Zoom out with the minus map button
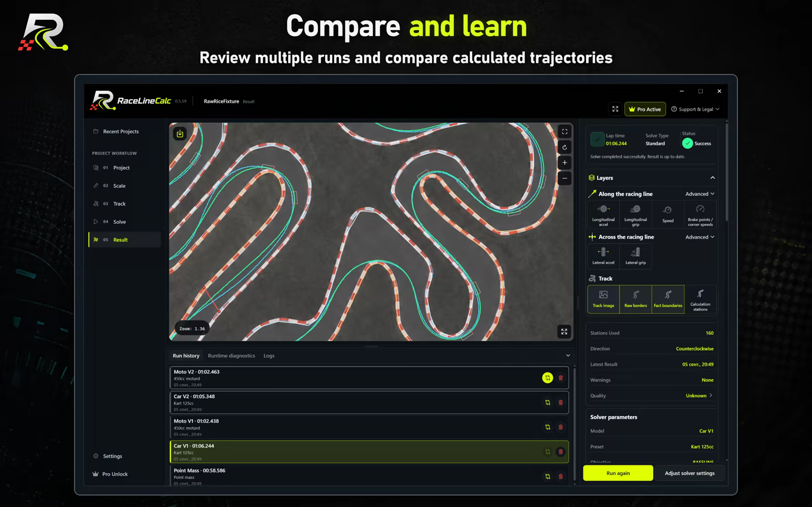 564,179
